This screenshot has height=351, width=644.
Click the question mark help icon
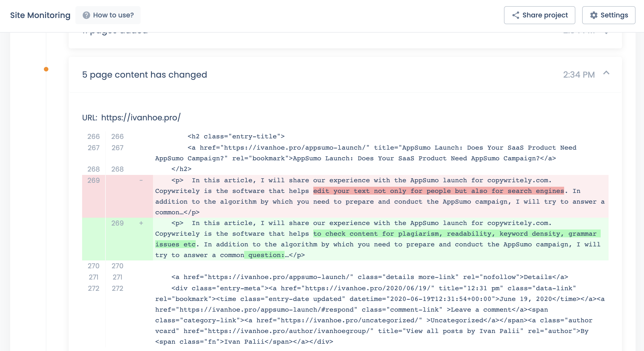click(x=86, y=15)
